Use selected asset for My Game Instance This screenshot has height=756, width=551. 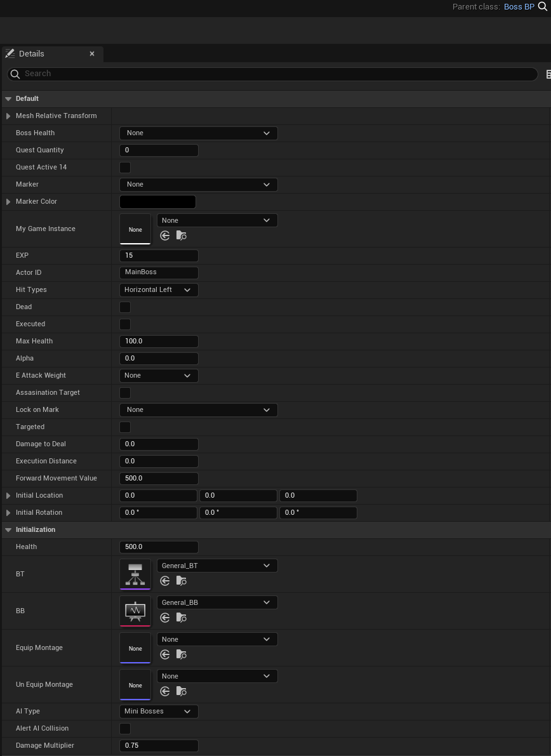[165, 235]
